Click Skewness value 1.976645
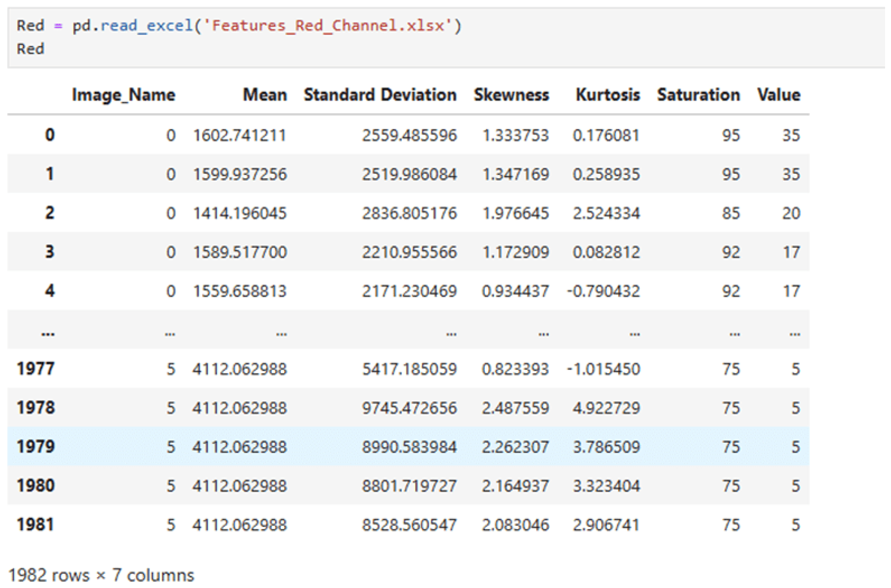Viewport: 891px width, 588px height. click(515, 213)
